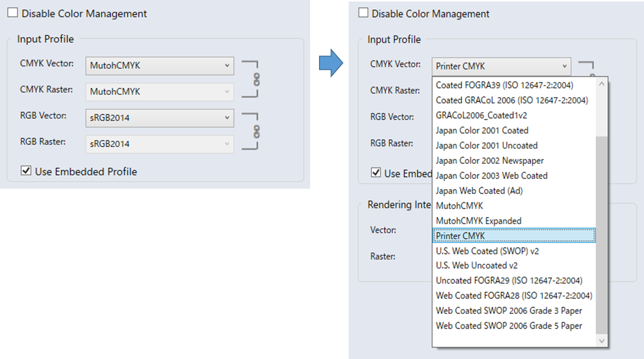Click the chain link icon joining RGB profiles
The height and width of the screenshot is (359, 644).
coord(256,131)
